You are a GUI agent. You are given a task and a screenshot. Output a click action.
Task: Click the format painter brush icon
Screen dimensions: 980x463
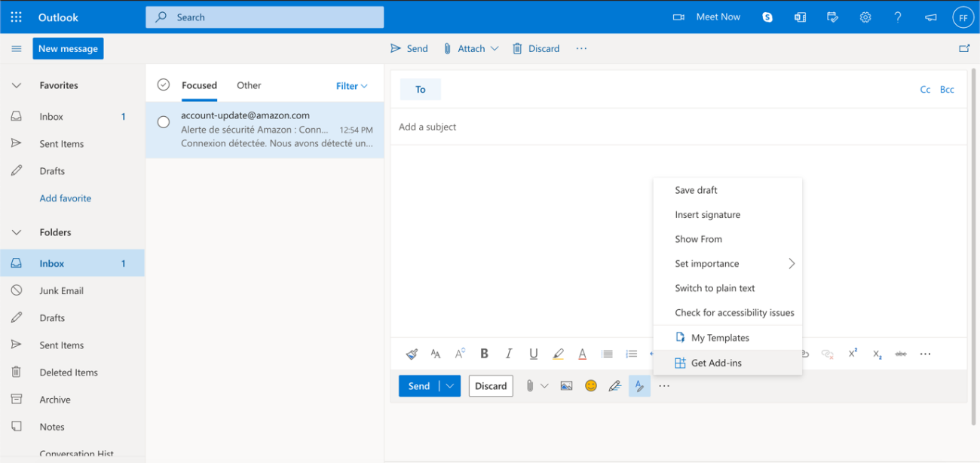[412, 354]
